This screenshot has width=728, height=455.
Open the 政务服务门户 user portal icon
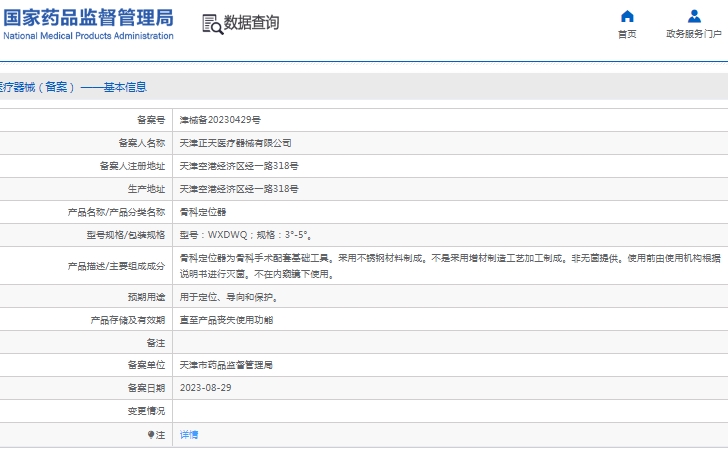pyautogui.click(x=694, y=17)
